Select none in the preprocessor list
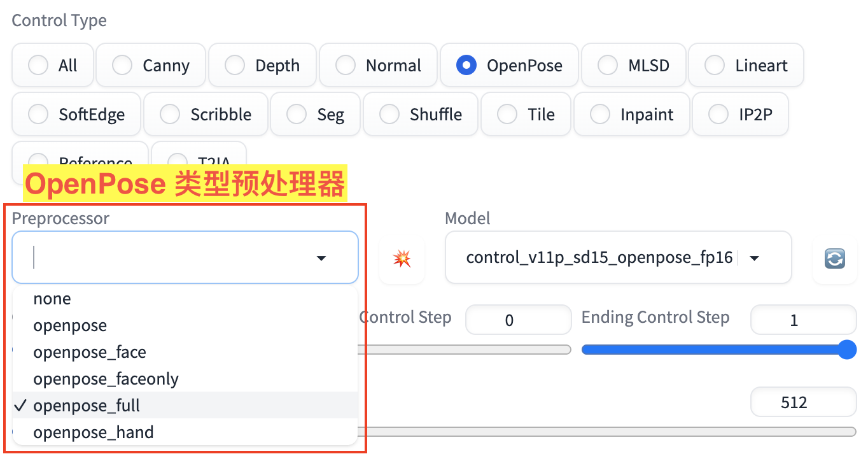This screenshot has height=461, width=868. 52,299
